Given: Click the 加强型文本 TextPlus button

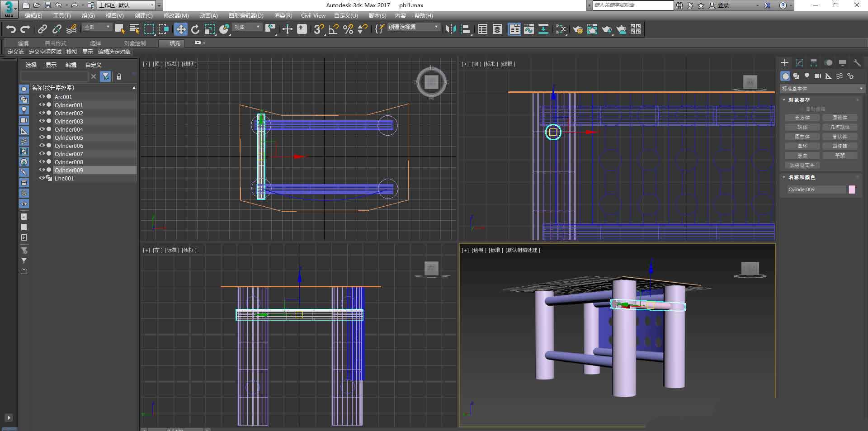Looking at the screenshot, I should [802, 165].
